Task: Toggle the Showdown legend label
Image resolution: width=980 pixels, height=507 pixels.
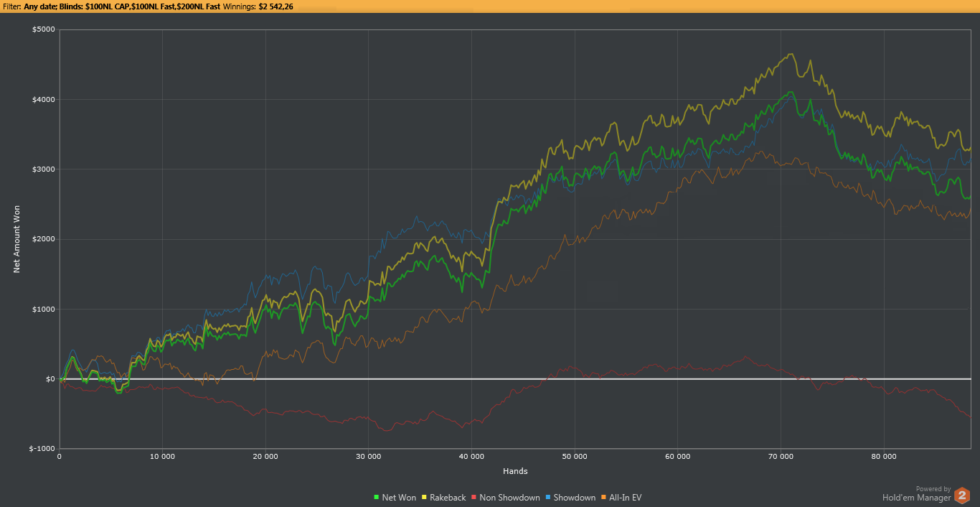Action: click(x=575, y=498)
